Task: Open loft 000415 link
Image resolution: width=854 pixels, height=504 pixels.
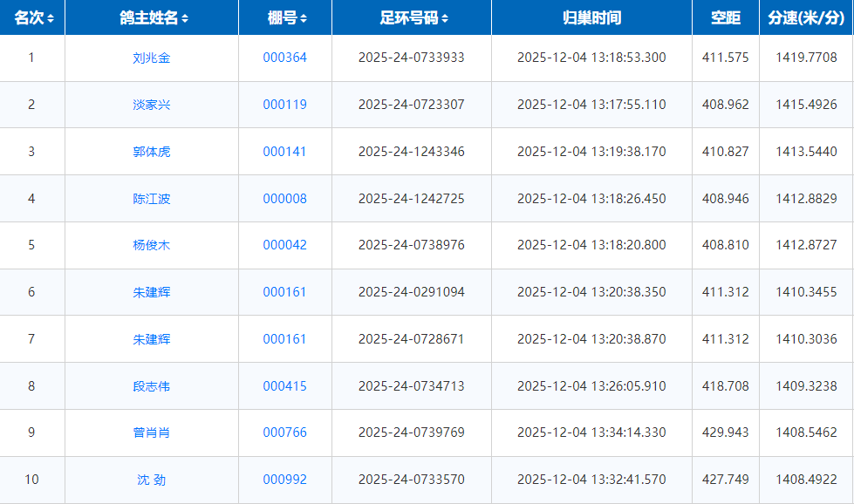Action: pyautogui.click(x=284, y=386)
